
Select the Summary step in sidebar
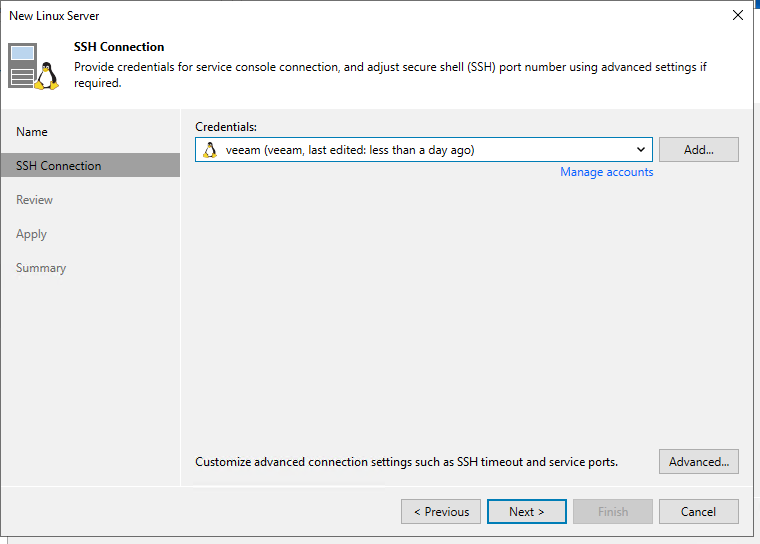41,268
